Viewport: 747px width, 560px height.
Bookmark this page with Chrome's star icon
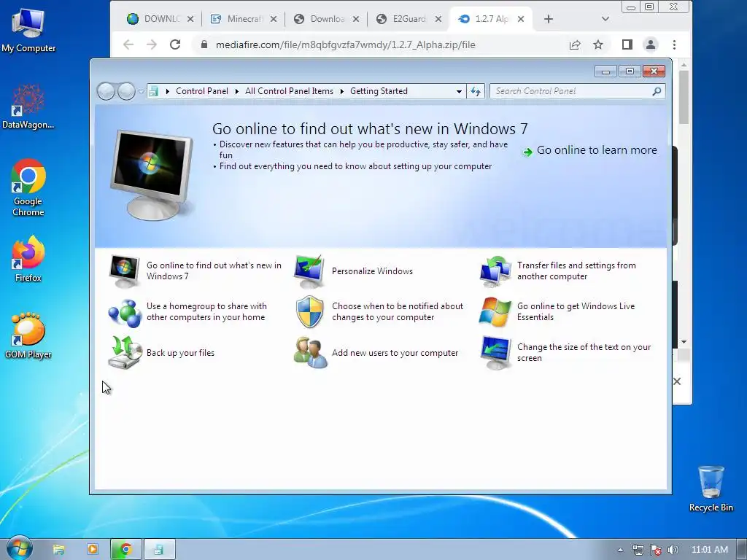tap(598, 44)
